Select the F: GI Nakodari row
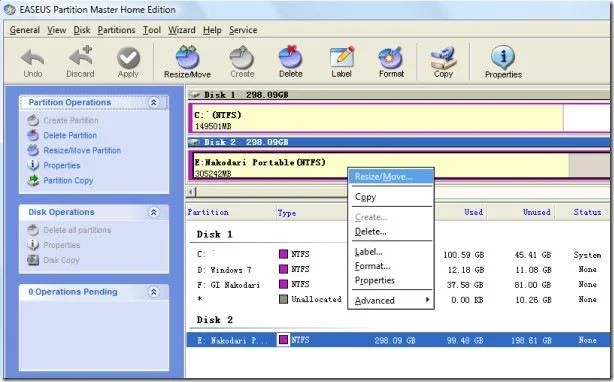Screen dimensions: 614x382 coord(398,285)
